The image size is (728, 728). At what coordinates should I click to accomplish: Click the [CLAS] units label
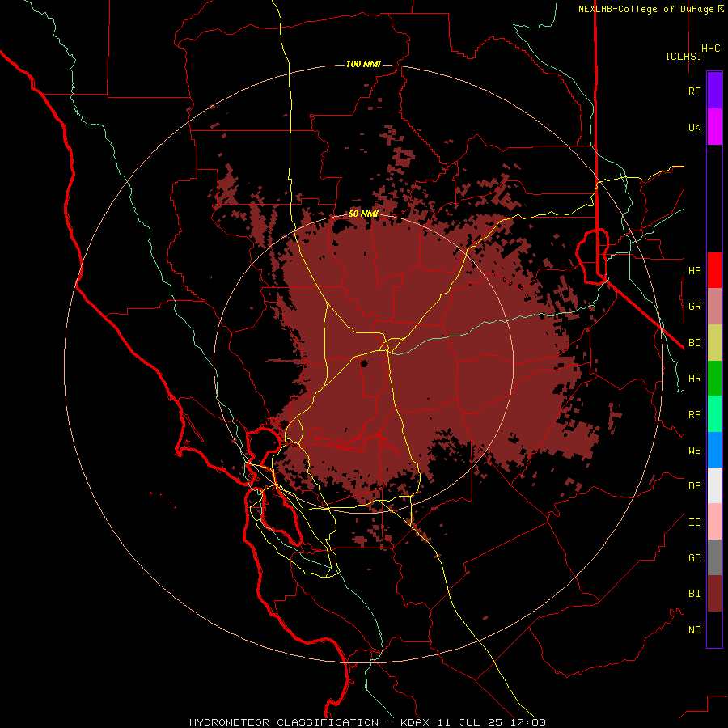coord(684,56)
